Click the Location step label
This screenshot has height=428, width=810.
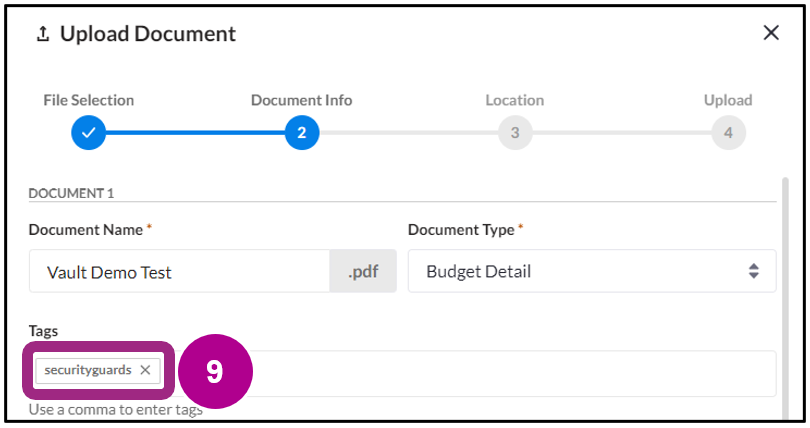(514, 100)
